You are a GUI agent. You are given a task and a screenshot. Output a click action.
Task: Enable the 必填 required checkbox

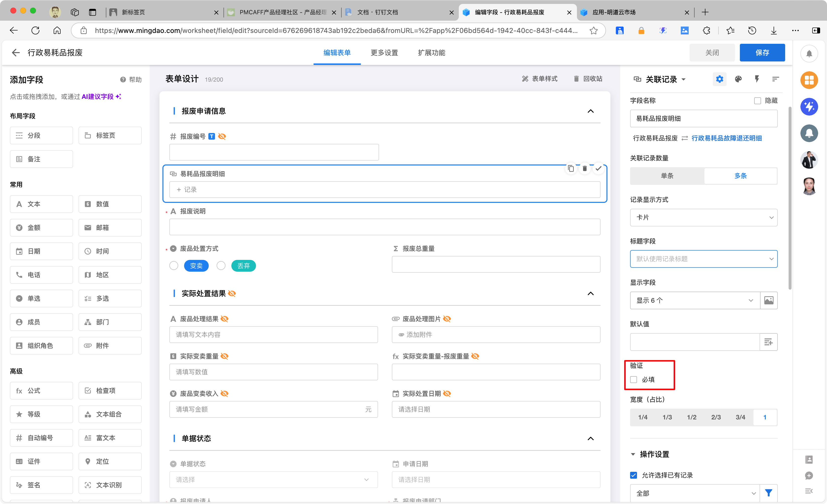point(634,380)
